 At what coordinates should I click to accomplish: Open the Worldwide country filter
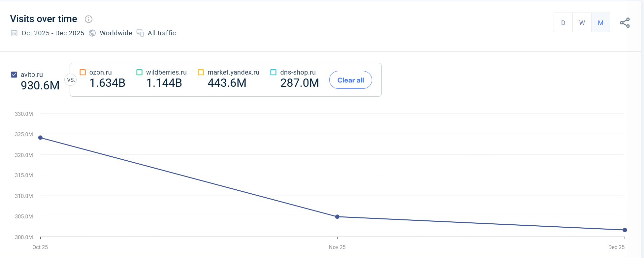click(x=116, y=33)
